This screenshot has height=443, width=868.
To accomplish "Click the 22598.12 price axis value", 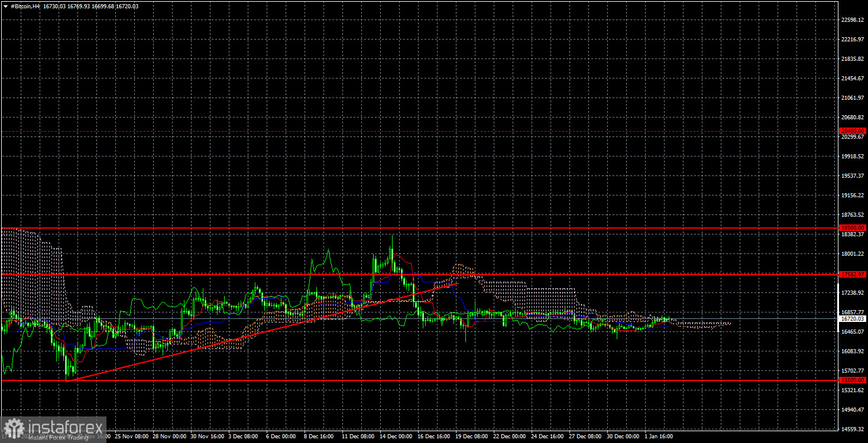I will pyautogui.click(x=853, y=20).
